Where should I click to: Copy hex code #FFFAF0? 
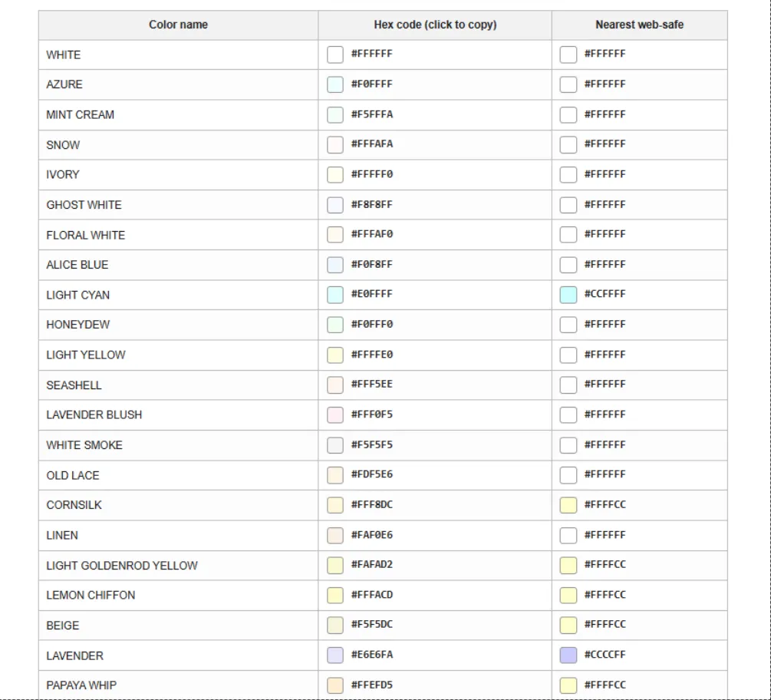tap(372, 234)
